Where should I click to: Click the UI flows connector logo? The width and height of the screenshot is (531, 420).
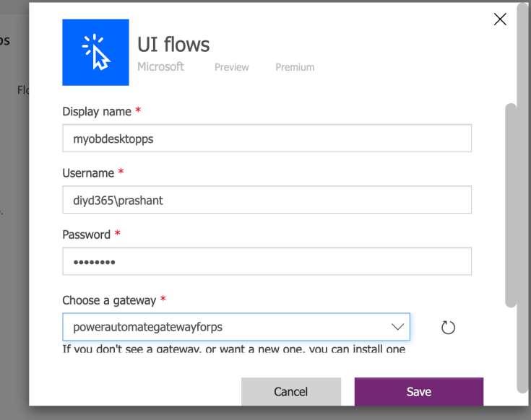click(x=95, y=53)
